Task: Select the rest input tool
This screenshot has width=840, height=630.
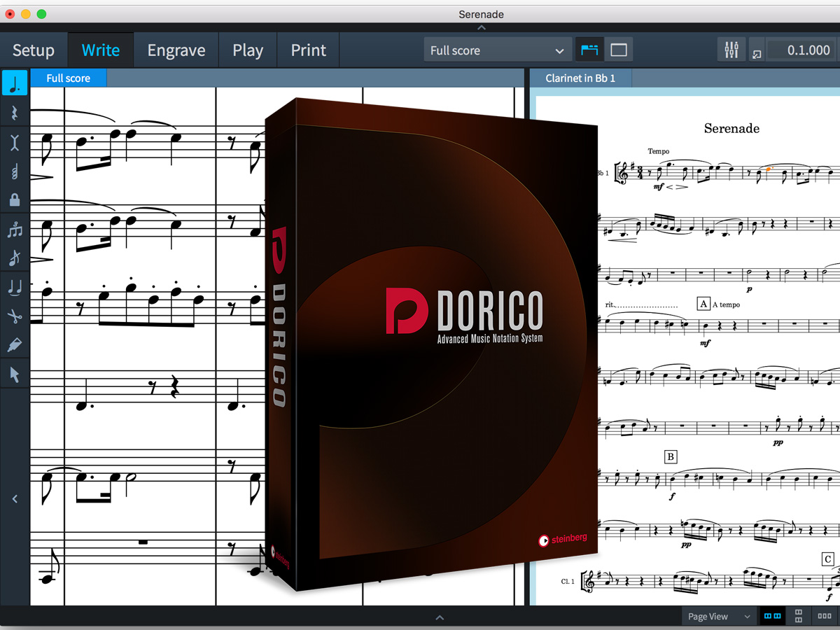Action: click(x=15, y=113)
